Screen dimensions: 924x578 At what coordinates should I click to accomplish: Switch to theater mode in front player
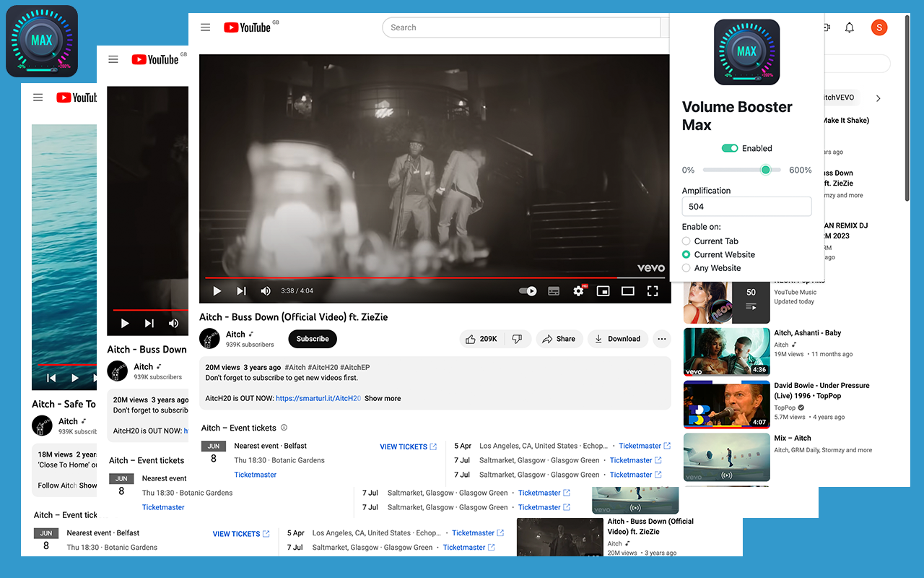(x=628, y=291)
